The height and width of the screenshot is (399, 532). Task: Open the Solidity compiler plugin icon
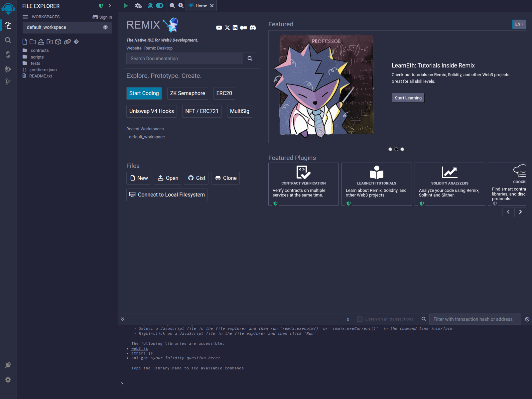point(8,55)
